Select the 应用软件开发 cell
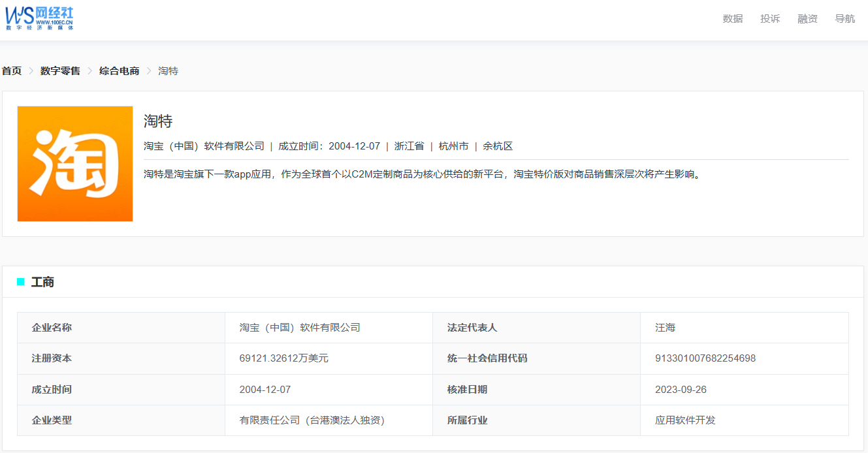This screenshot has height=453, width=868. (x=745, y=420)
